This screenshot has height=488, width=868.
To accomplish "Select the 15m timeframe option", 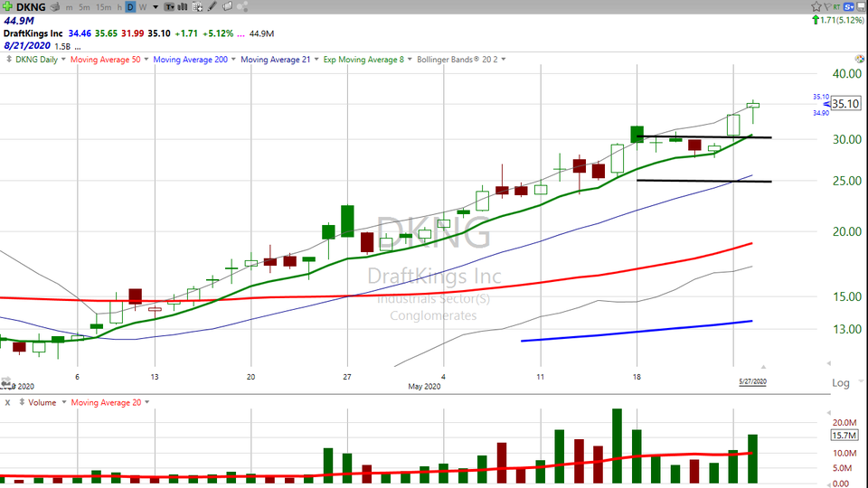I will tap(102, 7).
